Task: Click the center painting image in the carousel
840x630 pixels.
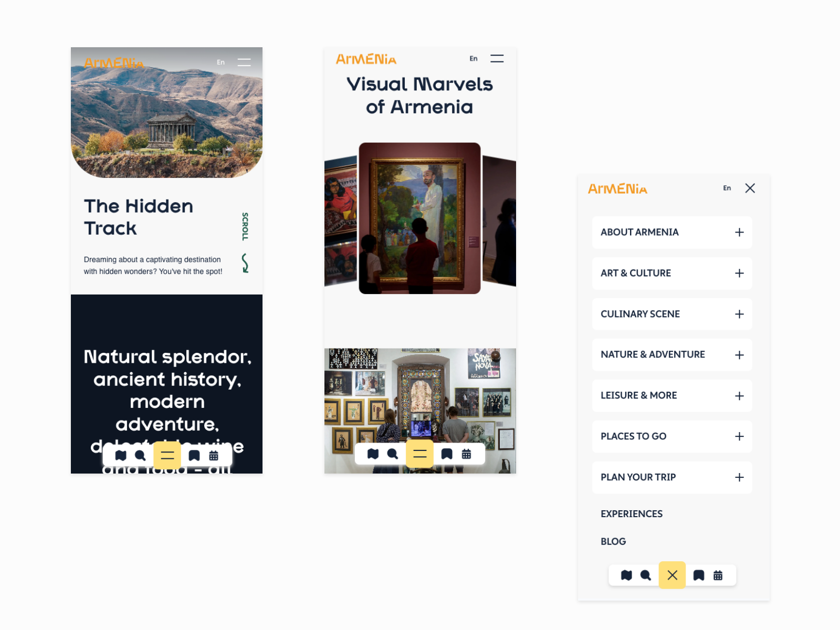Action: (419, 218)
